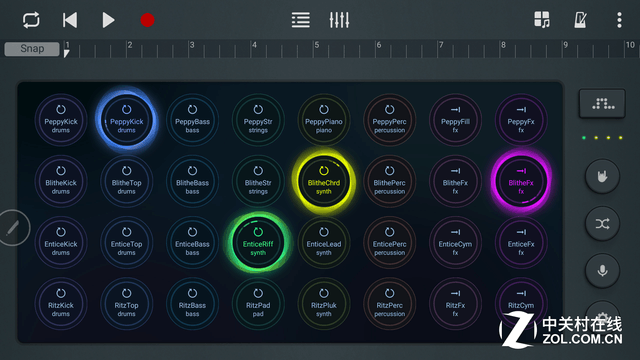640x360 pixels.
Task: Toggle the active BlitheChrd synth pad
Action: (324, 181)
